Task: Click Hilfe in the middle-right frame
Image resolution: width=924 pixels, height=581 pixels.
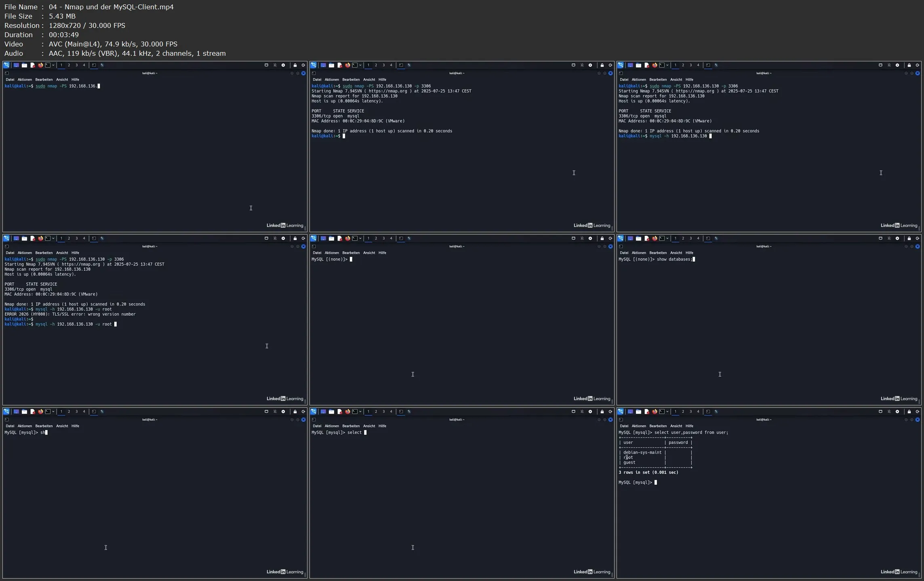Action: [689, 253]
